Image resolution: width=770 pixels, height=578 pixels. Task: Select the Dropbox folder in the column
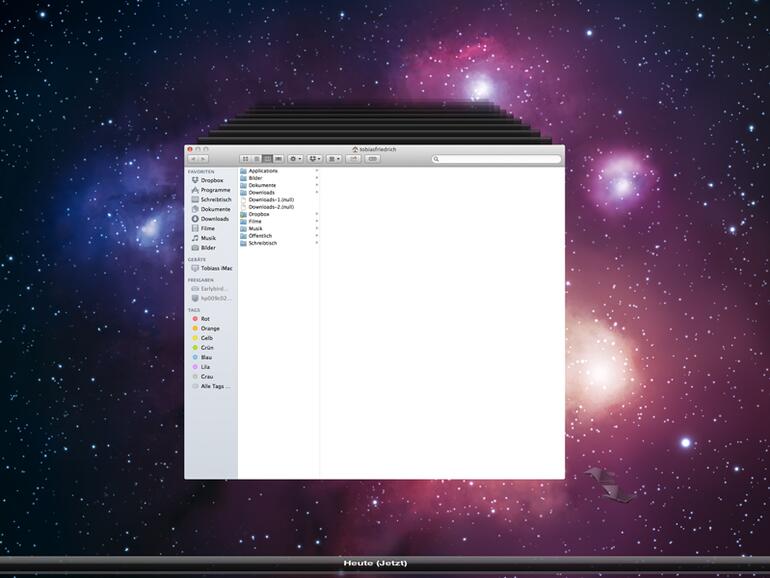point(279,214)
